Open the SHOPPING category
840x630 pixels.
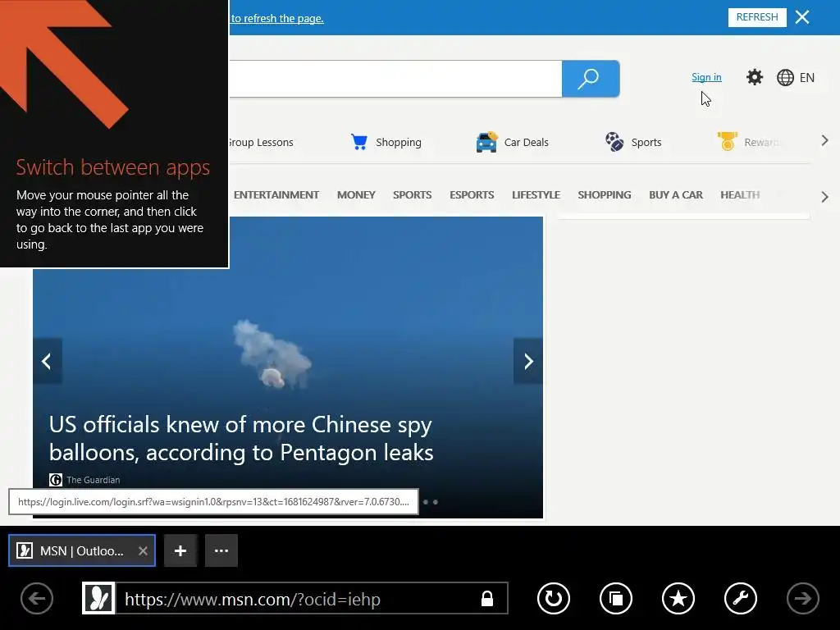[605, 195]
